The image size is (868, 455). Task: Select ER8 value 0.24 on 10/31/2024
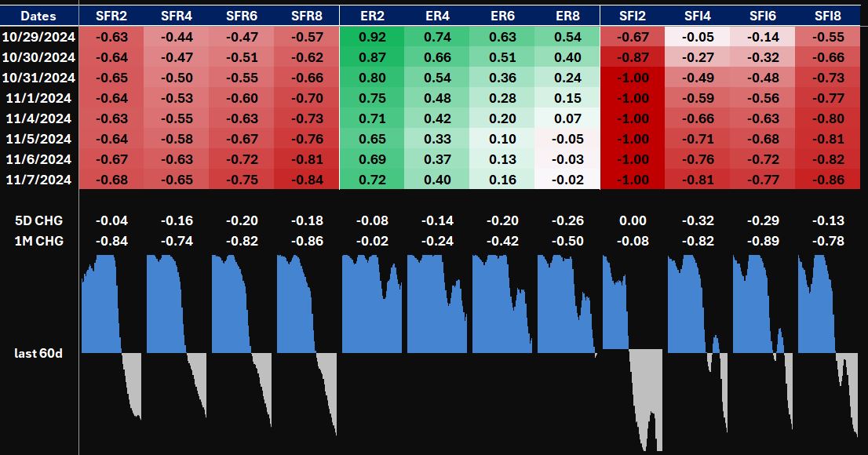pos(567,78)
